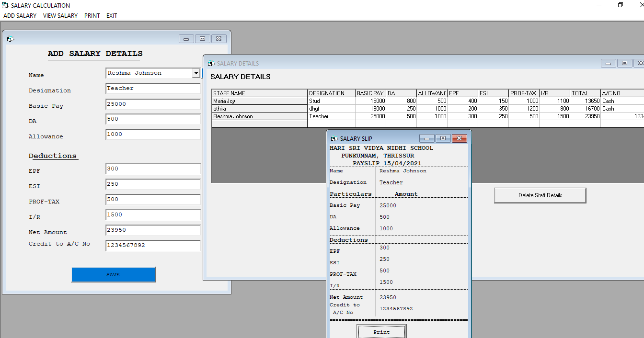This screenshot has height=338, width=644.
Task: Maximize the Add Salary Details window
Action: (202, 39)
